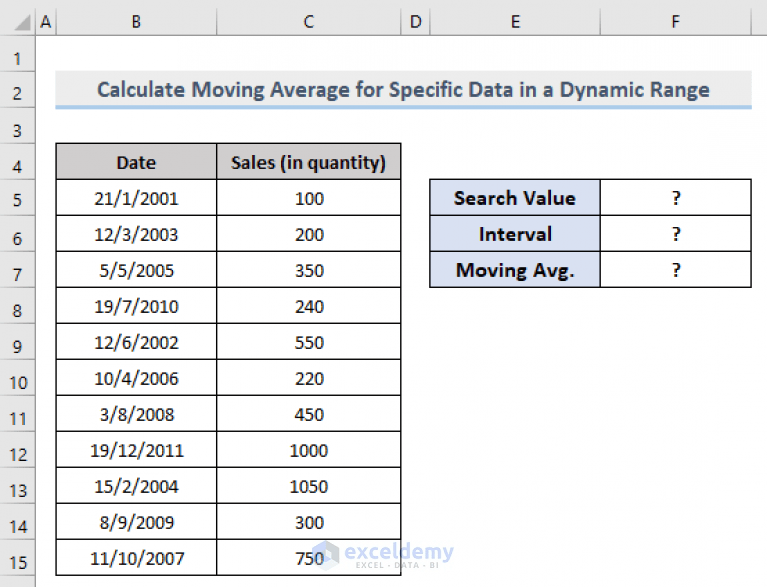Click the title cell 'Calculate Moving Average'
The height and width of the screenshot is (587, 767).
click(403, 90)
